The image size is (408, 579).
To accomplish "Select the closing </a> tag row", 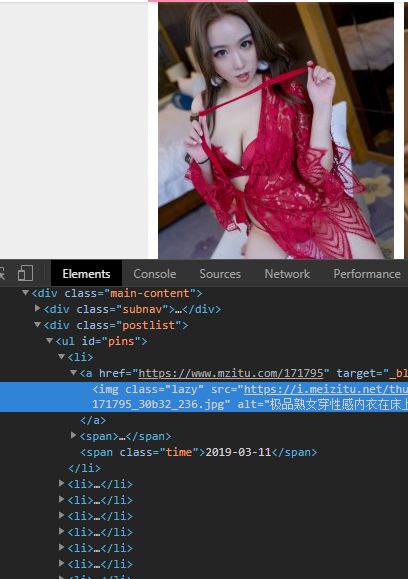I will [x=93, y=420].
